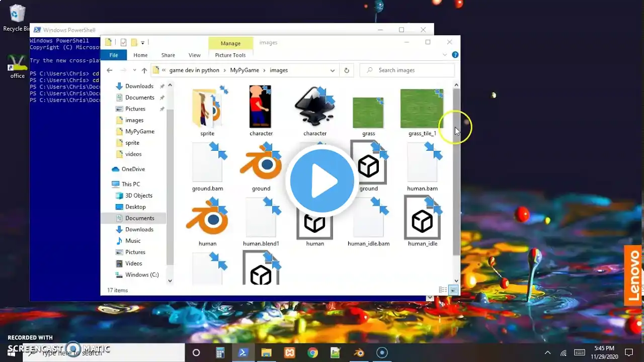Click the File Explorer taskbar icon
This screenshot has width=644, height=362.
pyautogui.click(x=266, y=352)
